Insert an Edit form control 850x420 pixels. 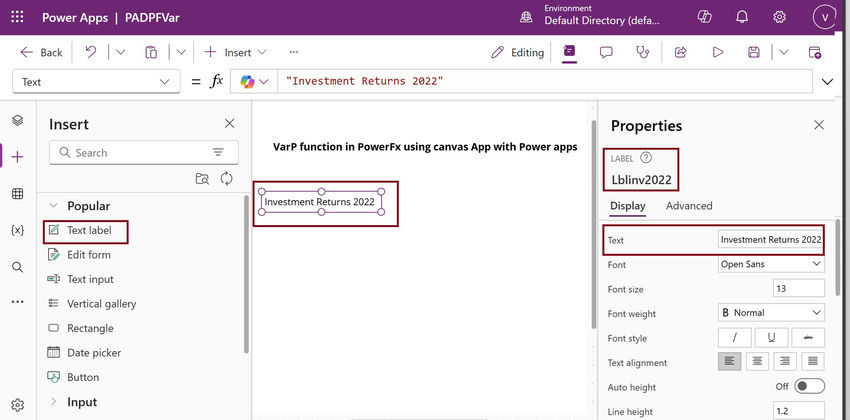pyautogui.click(x=79, y=255)
